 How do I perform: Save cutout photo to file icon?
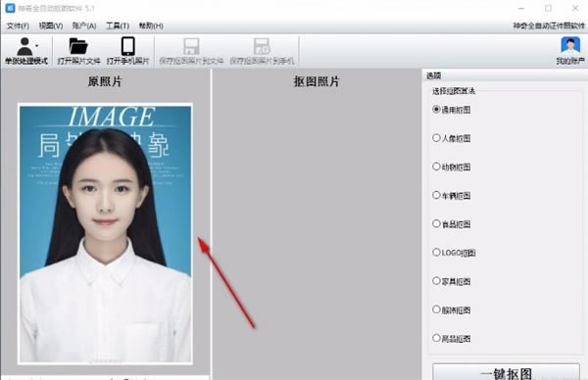click(x=191, y=46)
